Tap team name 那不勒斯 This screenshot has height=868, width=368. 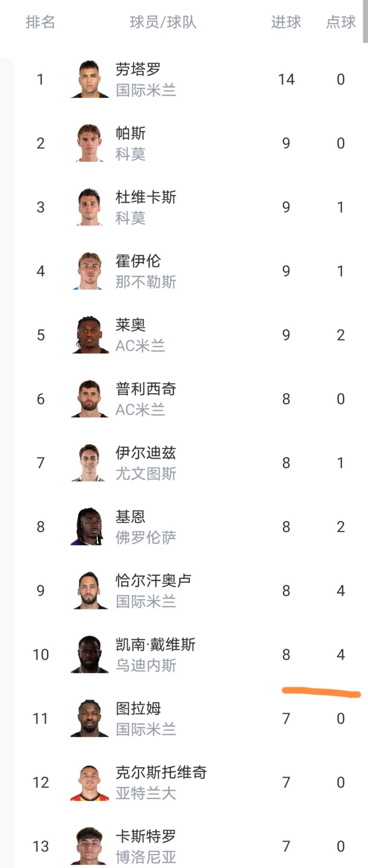tap(146, 282)
